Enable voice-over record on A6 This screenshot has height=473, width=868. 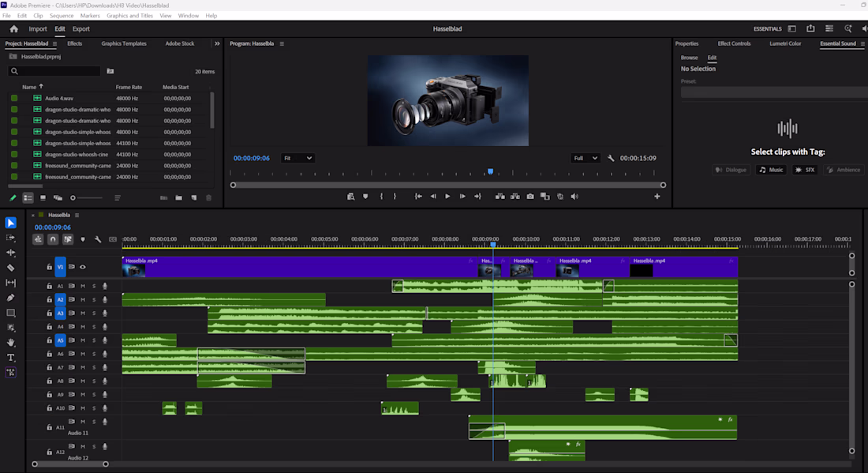click(105, 354)
